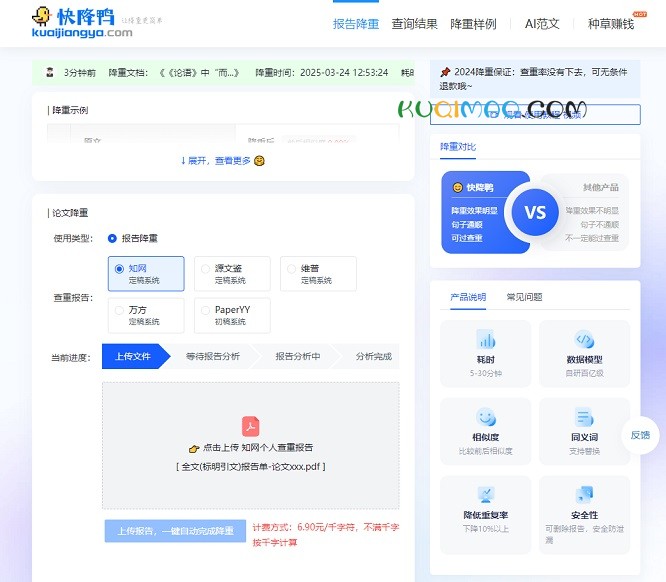Click the blue VS circle icon

click(x=535, y=212)
